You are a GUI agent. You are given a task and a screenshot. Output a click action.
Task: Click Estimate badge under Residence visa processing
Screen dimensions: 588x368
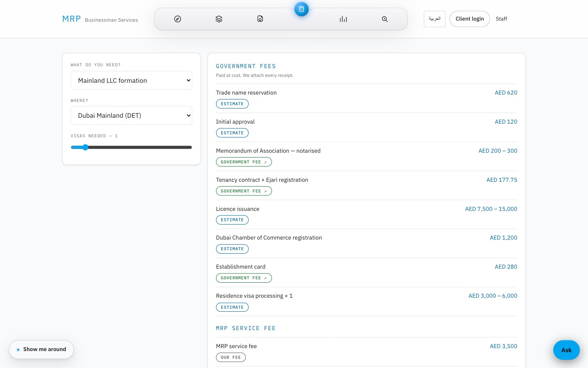click(x=232, y=307)
